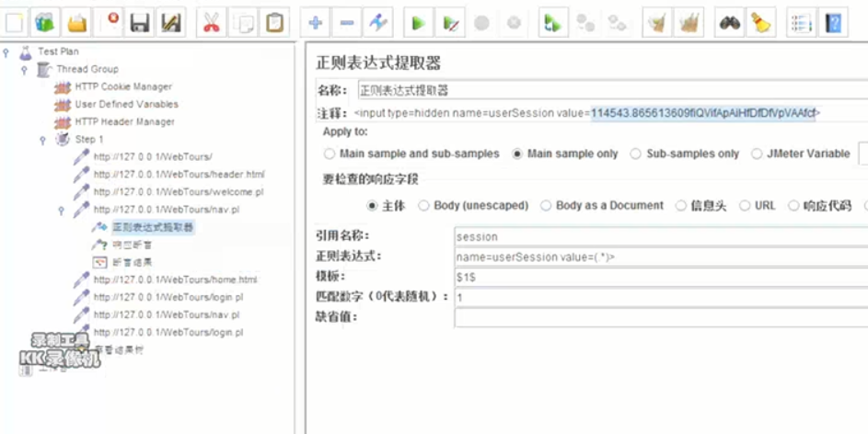This screenshot has height=434, width=868.
Task: Select the welcome.pl sampler
Action: [179, 192]
